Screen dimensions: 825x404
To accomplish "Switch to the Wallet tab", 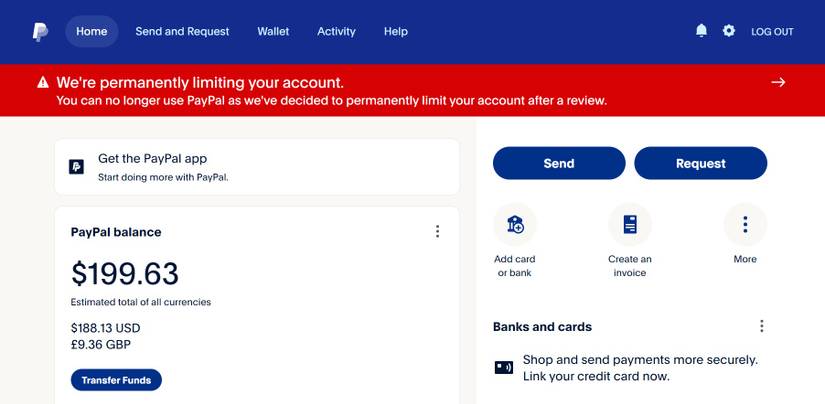I will [x=273, y=31].
